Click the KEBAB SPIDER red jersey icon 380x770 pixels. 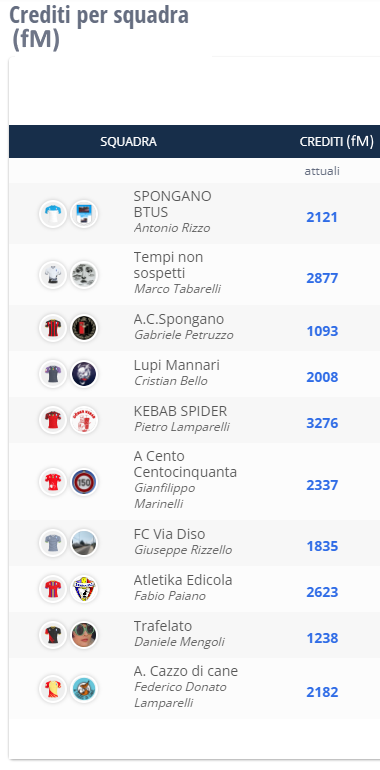tap(53, 420)
